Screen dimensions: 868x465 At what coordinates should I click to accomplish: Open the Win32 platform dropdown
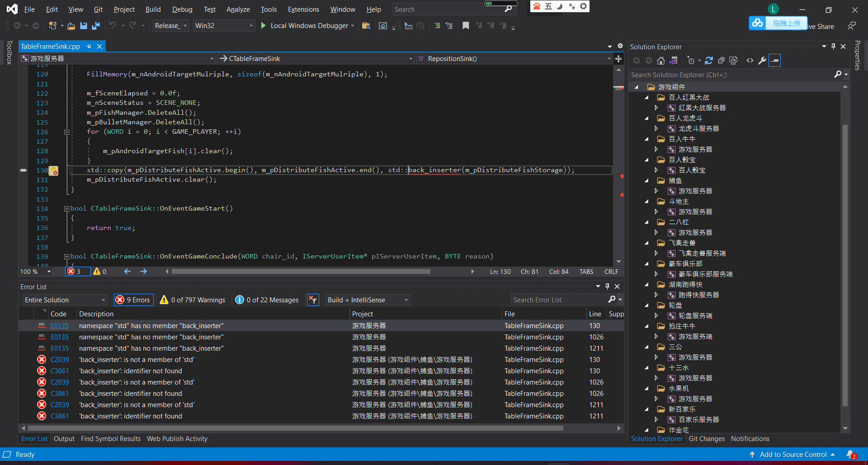[224, 26]
